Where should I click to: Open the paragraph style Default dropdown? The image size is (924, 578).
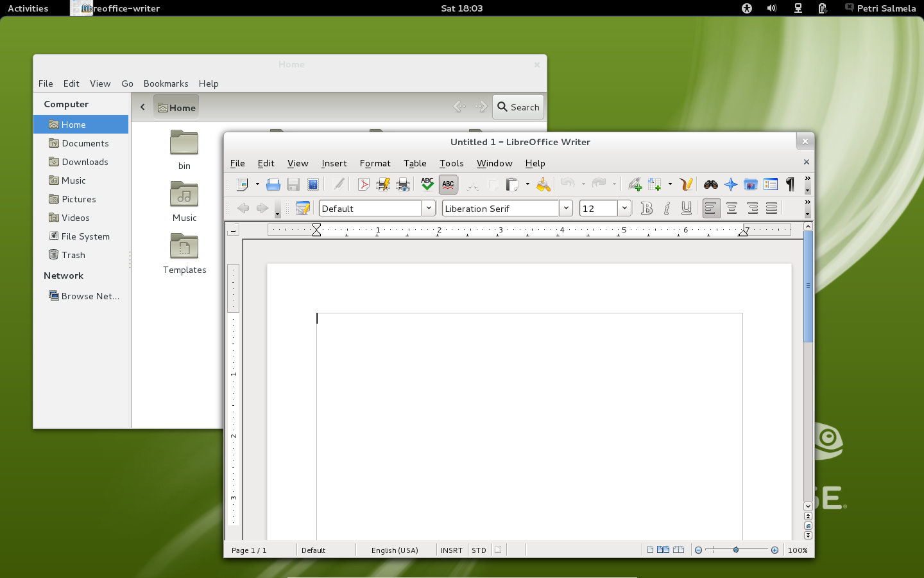(x=429, y=208)
